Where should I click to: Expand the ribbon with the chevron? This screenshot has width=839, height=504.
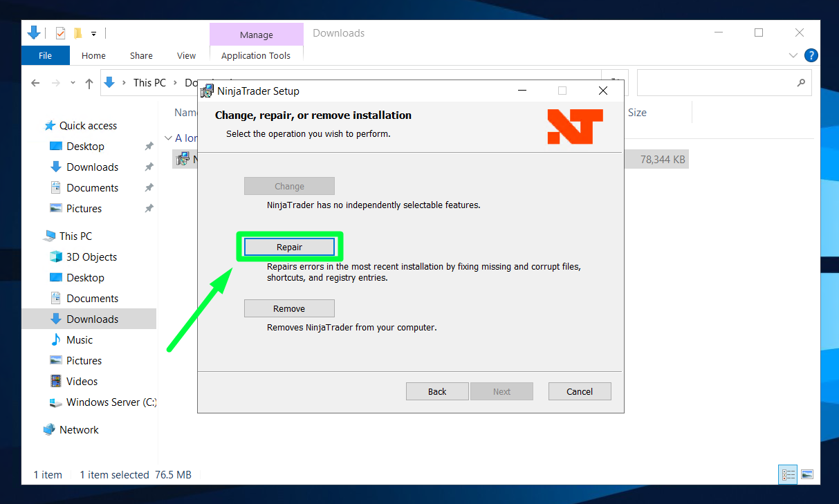click(x=793, y=55)
